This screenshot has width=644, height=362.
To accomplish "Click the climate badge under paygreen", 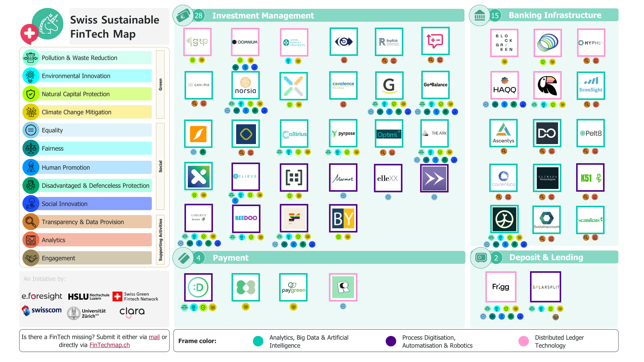I will coord(293,306).
